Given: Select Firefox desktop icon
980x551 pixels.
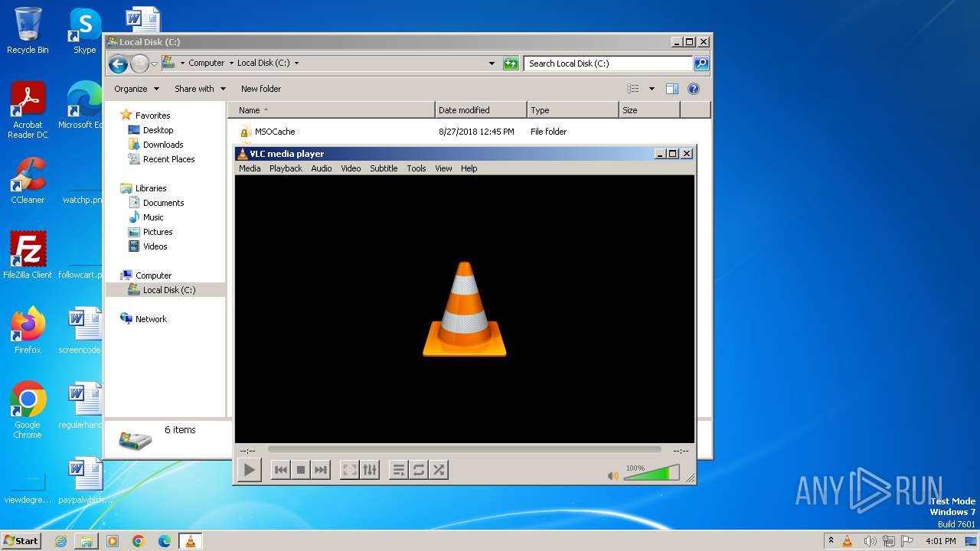Looking at the screenshot, I should click(28, 330).
